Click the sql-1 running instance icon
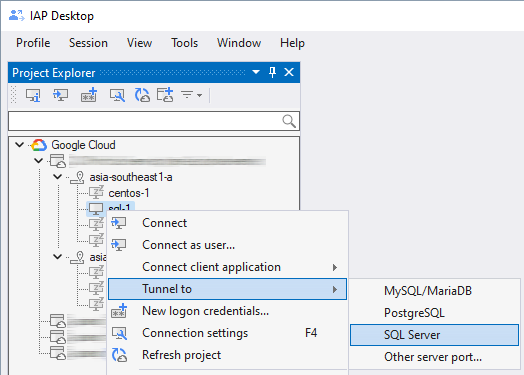Image resolution: width=524 pixels, height=375 pixels. click(96, 209)
